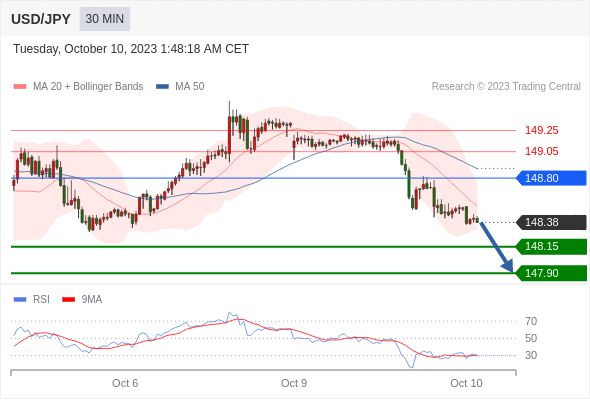Click the RSI legend swatch
This screenshot has height=400, width=590.
click(x=20, y=300)
